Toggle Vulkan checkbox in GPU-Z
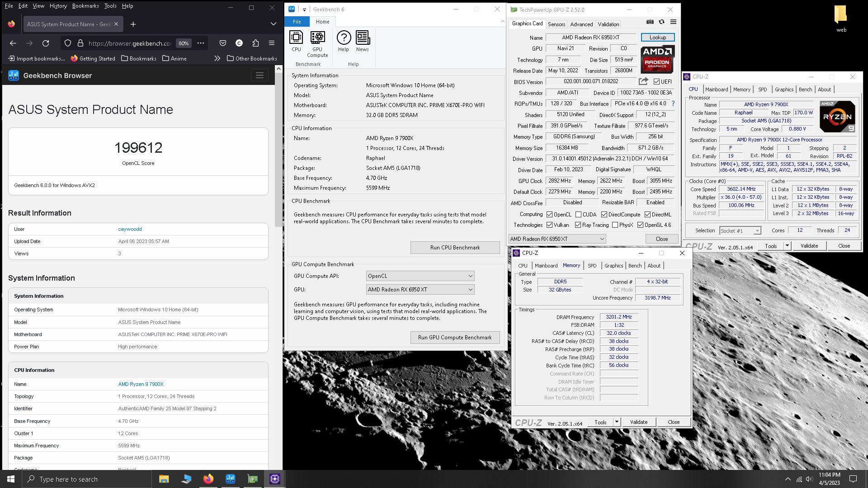Image resolution: width=868 pixels, height=488 pixels. click(x=549, y=225)
